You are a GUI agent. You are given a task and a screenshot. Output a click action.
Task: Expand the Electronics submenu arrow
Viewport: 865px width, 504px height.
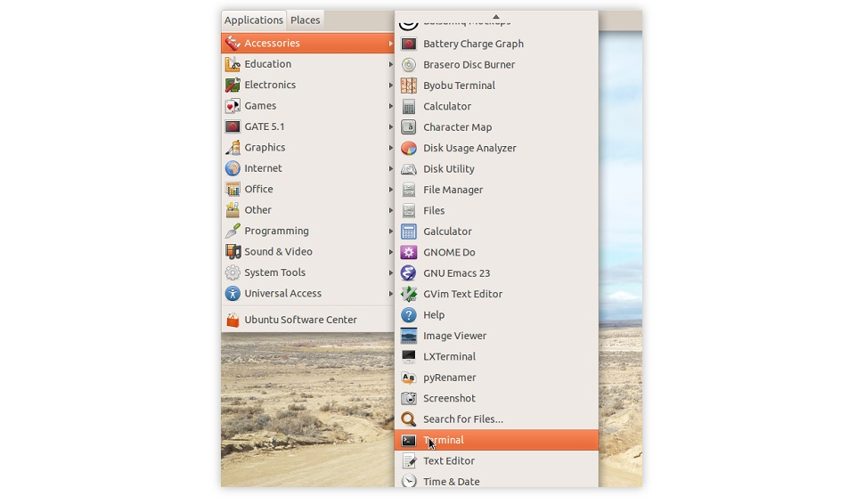[390, 85]
